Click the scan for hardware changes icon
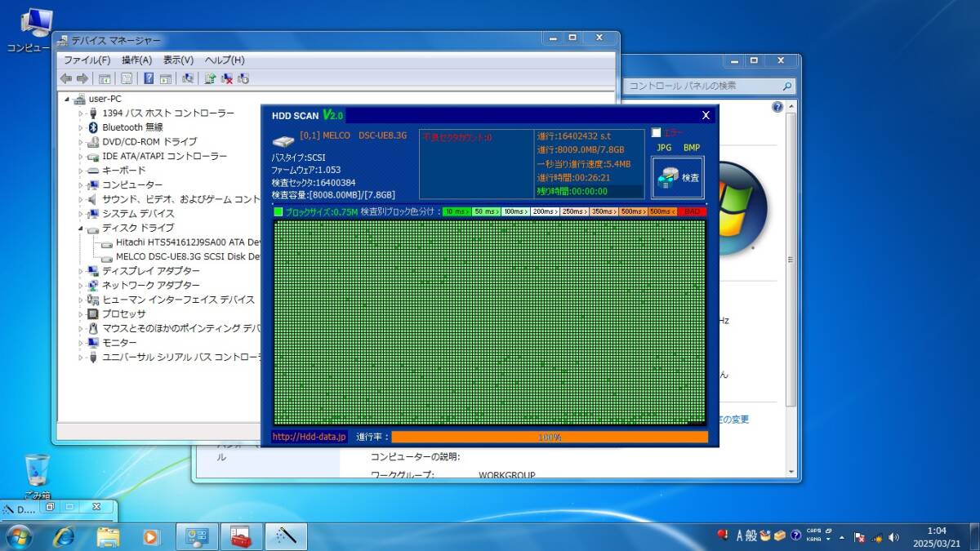980x551 pixels. pos(188,78)
